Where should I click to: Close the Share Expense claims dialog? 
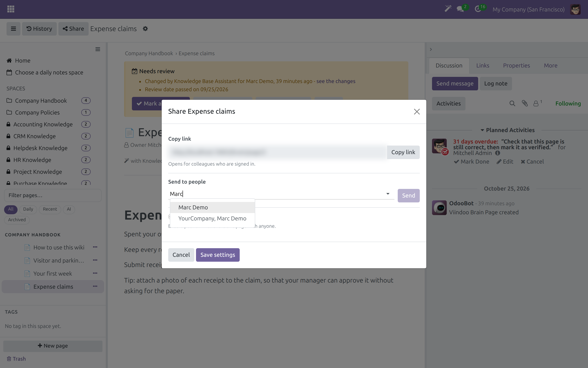[417, 112]
